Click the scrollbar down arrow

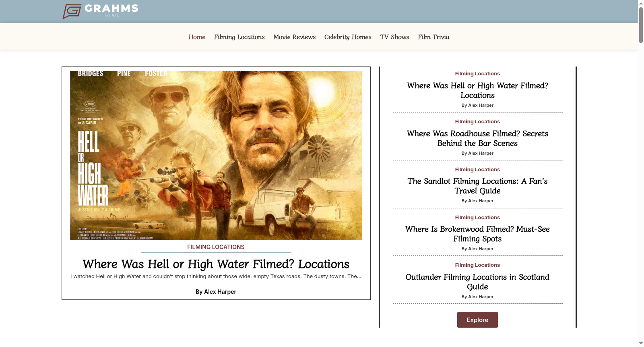coord(641,343)
